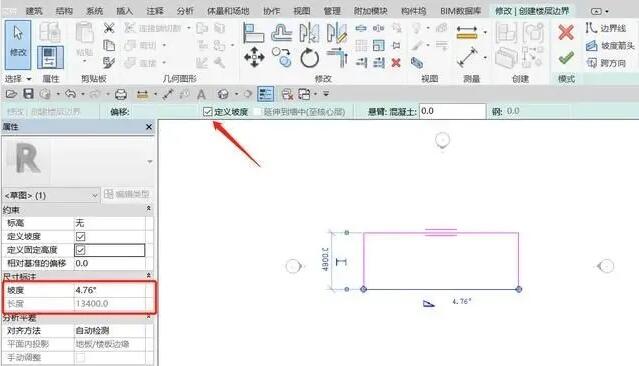Select the Mirror Draw Axis tool
This screenshot has width=639, height=366.
[337, 33]
